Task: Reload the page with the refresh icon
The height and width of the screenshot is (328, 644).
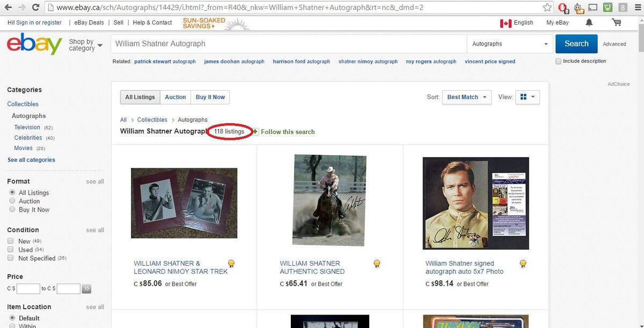Action: 35,8
